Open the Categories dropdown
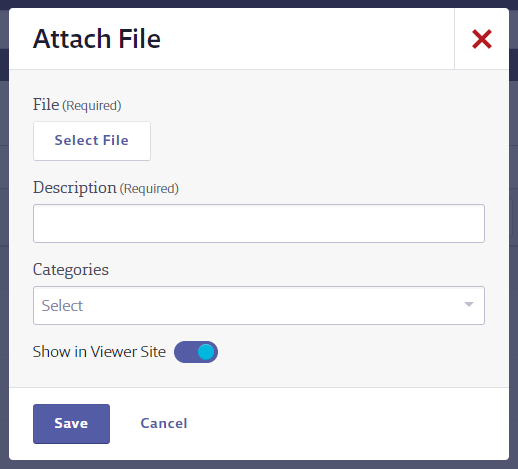Image resolution: width=518 pixels, height=469 pixels. 259,305
